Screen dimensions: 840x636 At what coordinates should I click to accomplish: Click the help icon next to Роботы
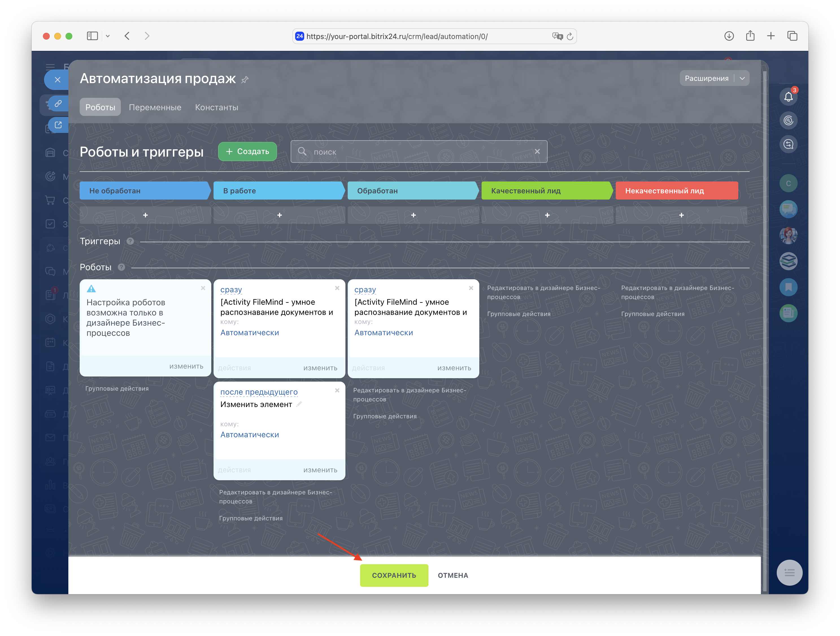(121, 267)
